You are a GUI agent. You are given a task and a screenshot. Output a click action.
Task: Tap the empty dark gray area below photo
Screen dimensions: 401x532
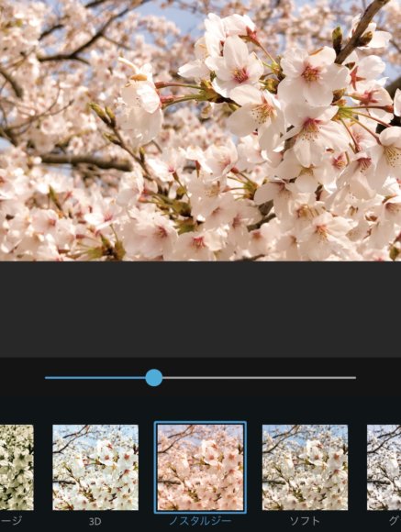coord(200,309)
